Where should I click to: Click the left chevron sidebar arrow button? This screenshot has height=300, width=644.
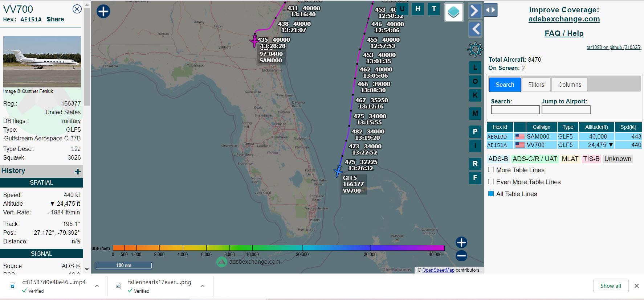pos(475,29)
